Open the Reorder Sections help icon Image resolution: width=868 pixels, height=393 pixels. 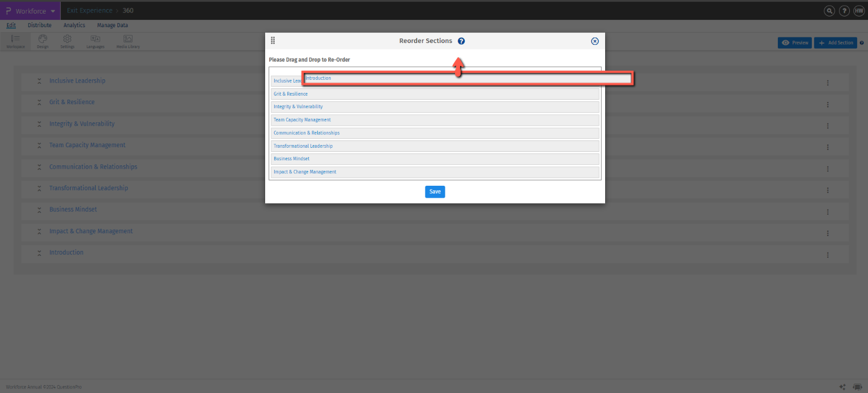coord(461,40)
